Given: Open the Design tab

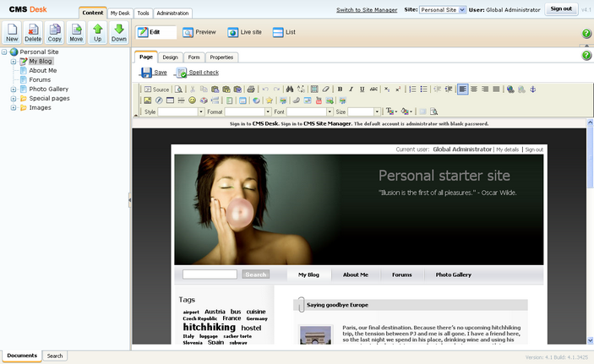Looking at the screenshot, I should click(171, 57).
